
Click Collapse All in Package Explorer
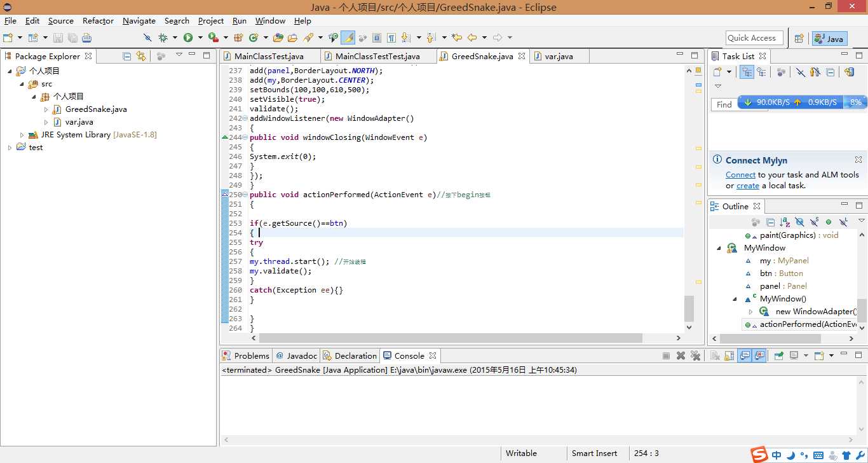[126, 56]
